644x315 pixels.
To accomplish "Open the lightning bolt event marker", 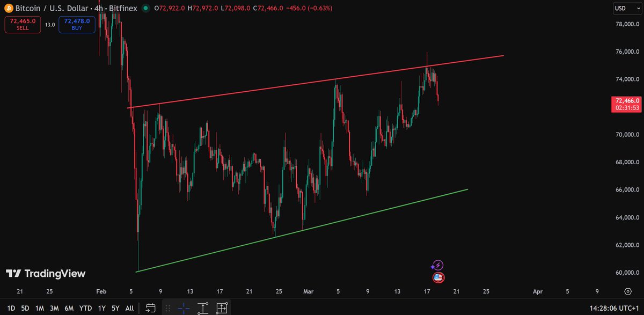I will point(438,265).
